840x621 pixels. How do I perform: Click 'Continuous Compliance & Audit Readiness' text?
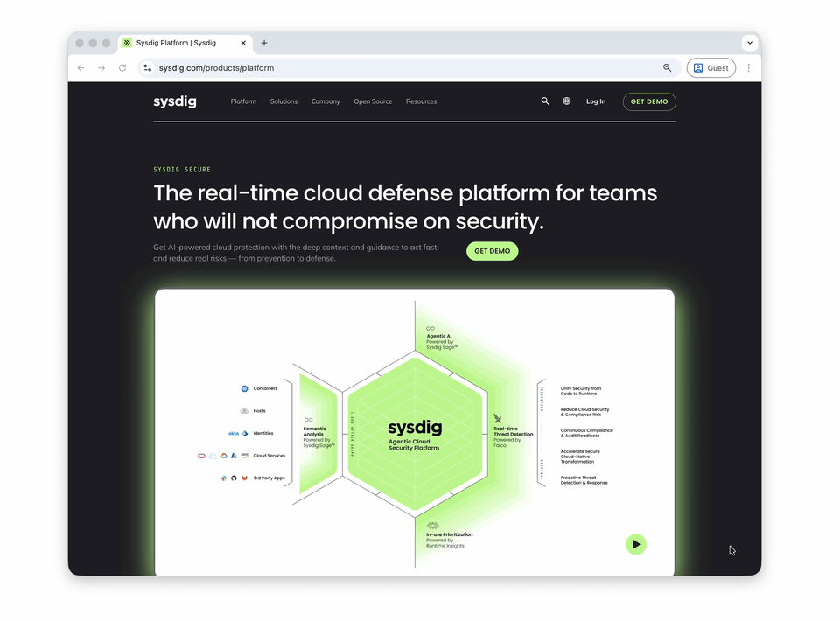pos(586,433)
